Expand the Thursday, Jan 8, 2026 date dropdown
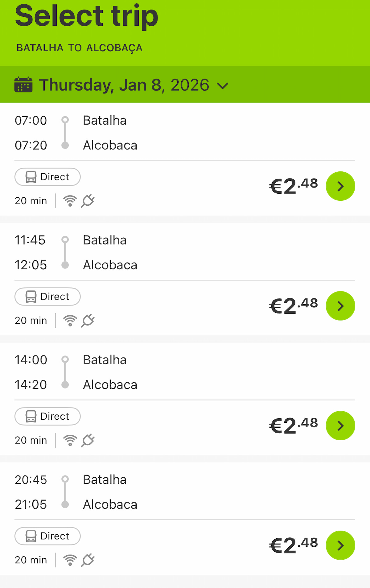This screenshot has width=370, height=588. tap(124, 85)
